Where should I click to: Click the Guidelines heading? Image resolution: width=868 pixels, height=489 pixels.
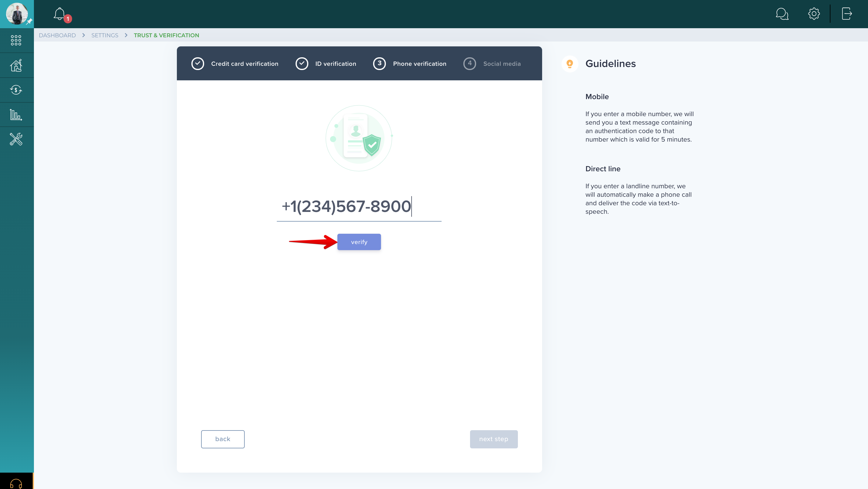[611, 64]
